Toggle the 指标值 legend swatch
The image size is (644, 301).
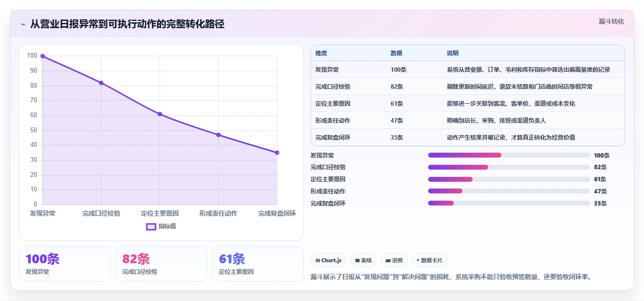click(x=151, y=226)
